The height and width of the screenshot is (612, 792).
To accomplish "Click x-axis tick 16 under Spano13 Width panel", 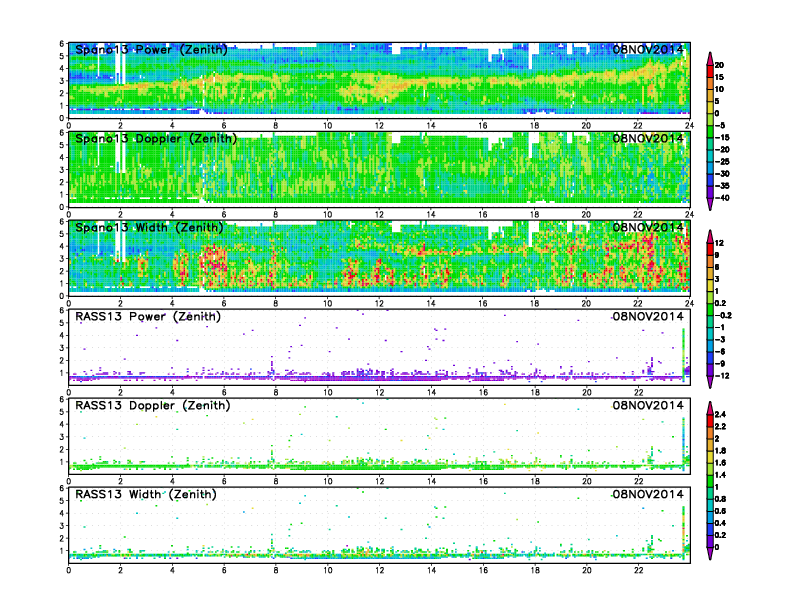I will point(483,303).
